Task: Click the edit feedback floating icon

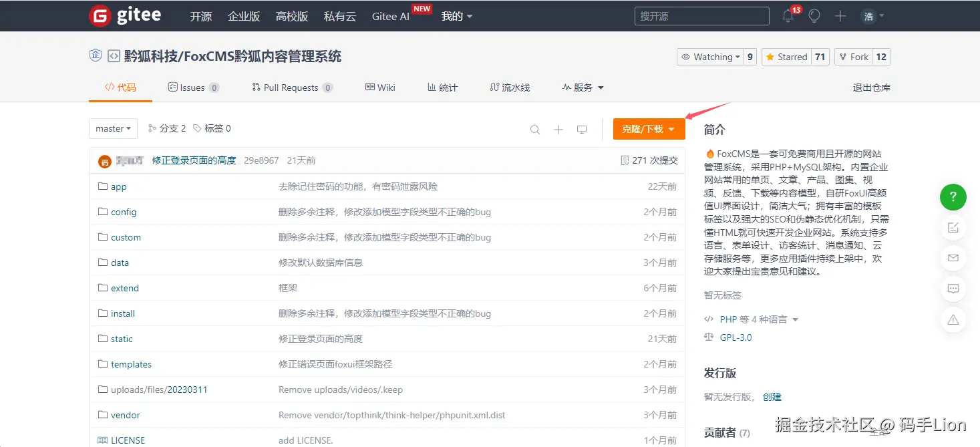Action: [x=953, y=227]
